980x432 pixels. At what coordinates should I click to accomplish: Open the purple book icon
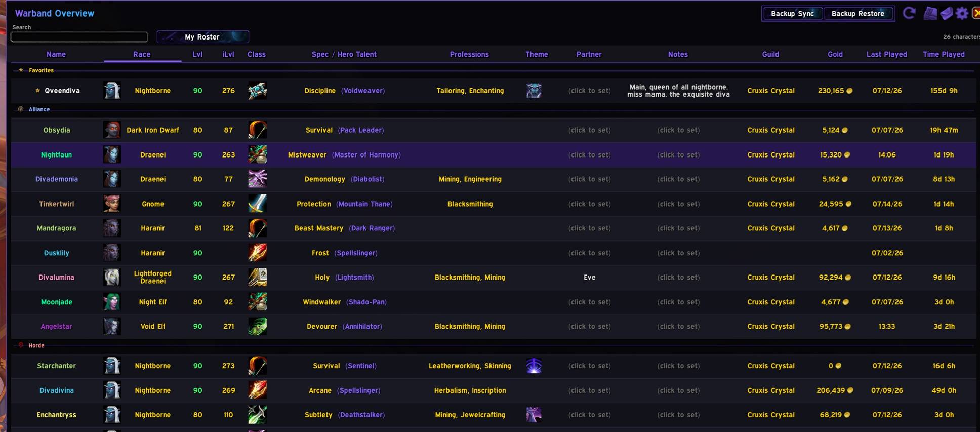pyautogui.click(x=930, y=13)
